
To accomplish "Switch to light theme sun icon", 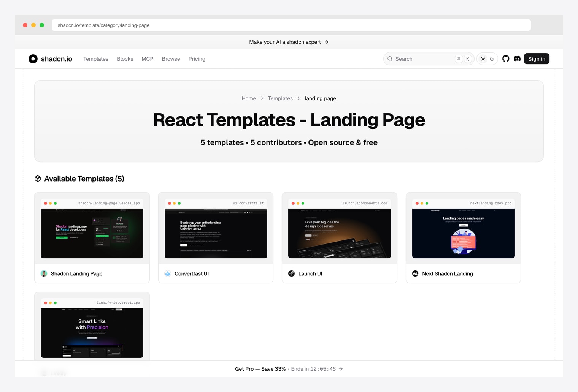I will click(483, 59).
